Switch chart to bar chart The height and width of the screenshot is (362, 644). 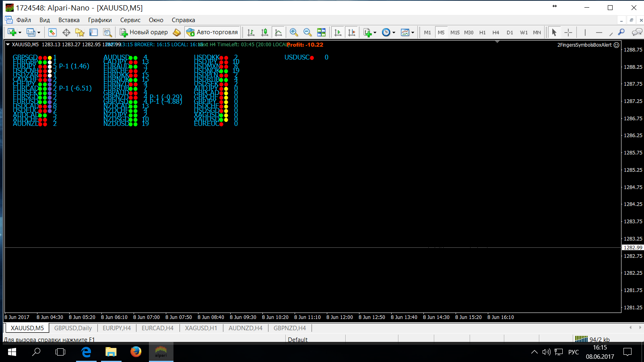click(251, 32)
